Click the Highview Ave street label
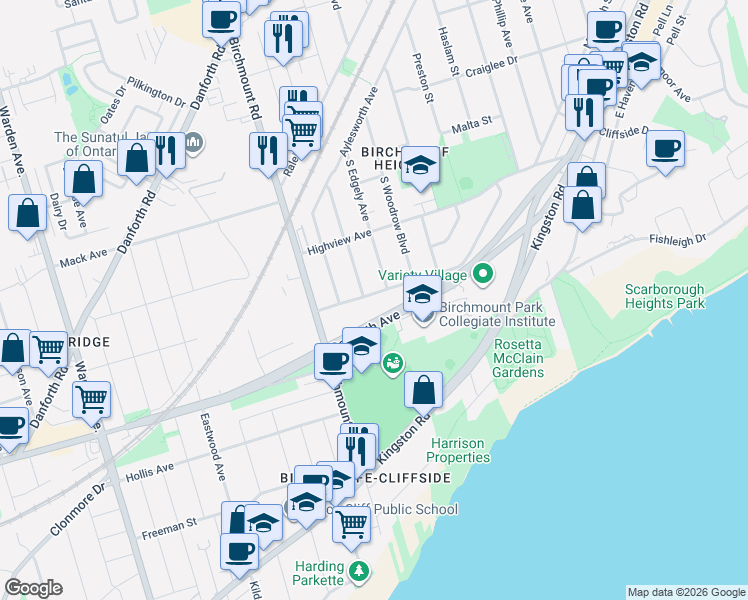 point(339,242)
